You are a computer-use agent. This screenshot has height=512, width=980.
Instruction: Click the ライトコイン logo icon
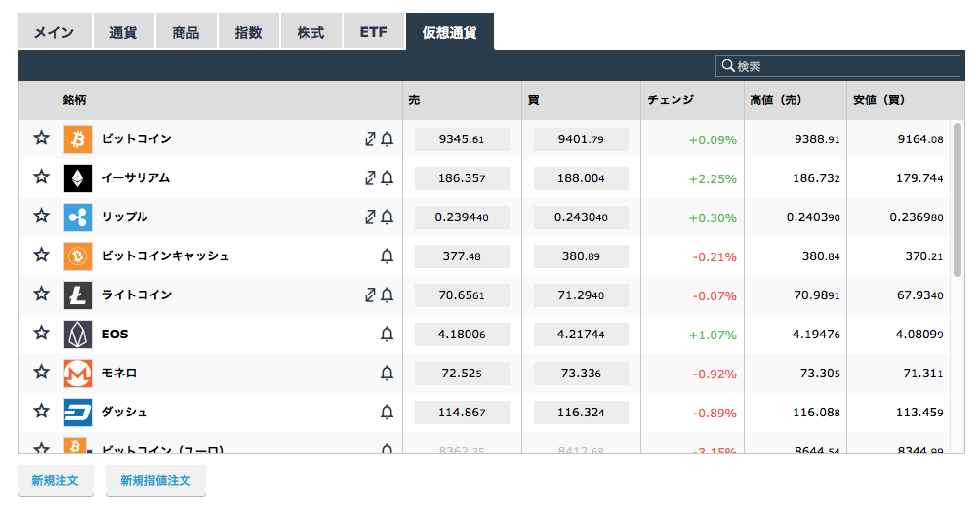coord(78,295)
